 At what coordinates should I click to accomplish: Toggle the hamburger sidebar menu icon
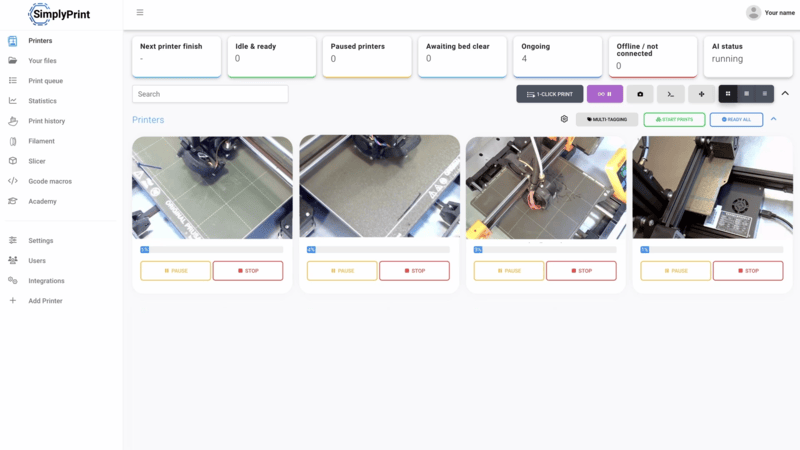point(140,12)
